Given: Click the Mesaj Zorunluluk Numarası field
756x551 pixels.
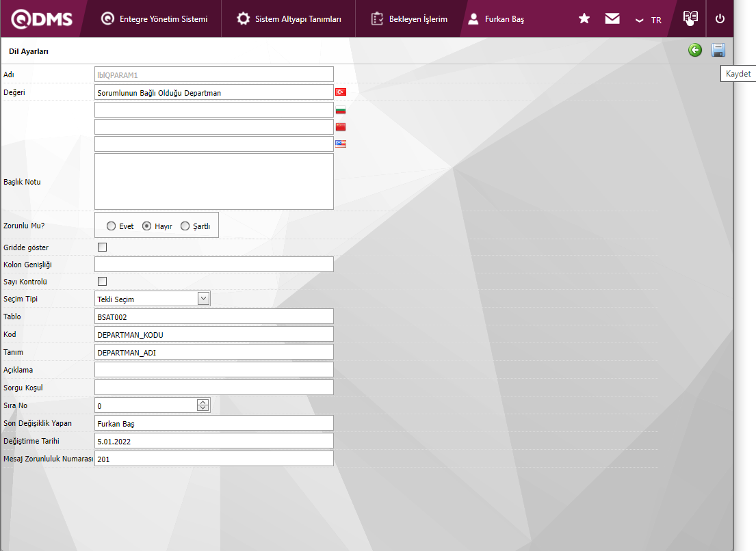Looking at the screenshot, I should click(x=214, y=459).
